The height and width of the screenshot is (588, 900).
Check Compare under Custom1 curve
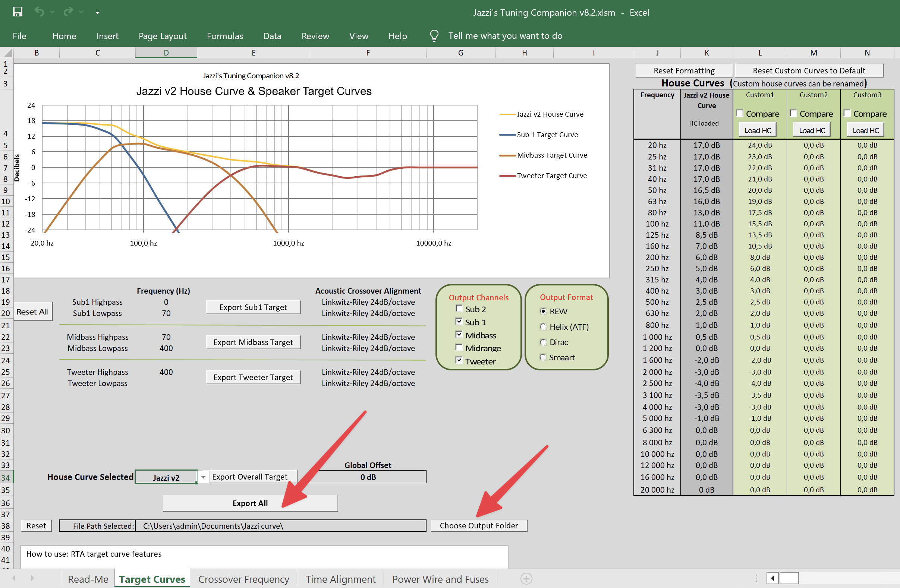(740, 113)
